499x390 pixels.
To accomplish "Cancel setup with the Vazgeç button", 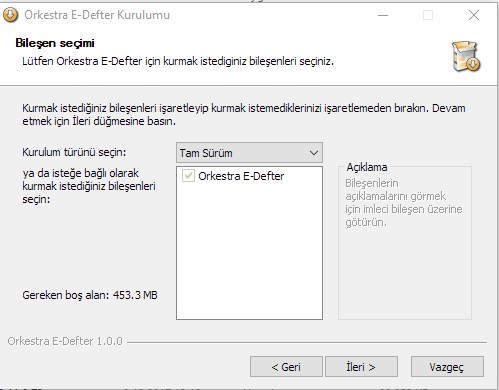I will [447, 367].
